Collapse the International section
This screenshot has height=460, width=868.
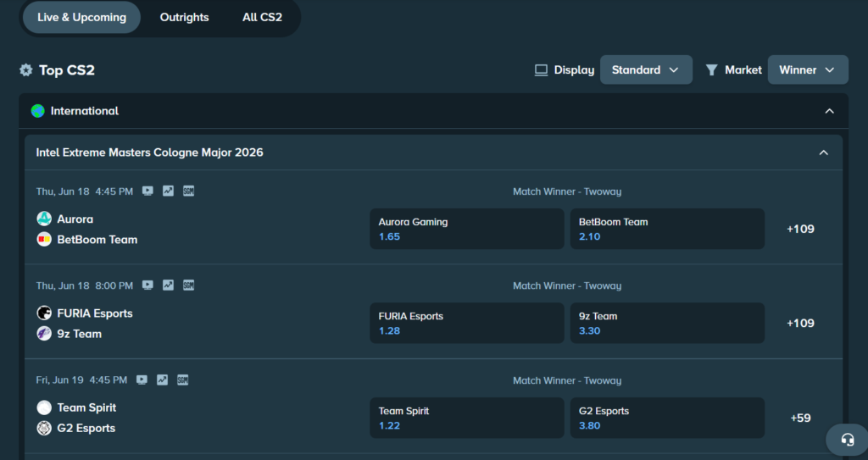tap(829, 111)
